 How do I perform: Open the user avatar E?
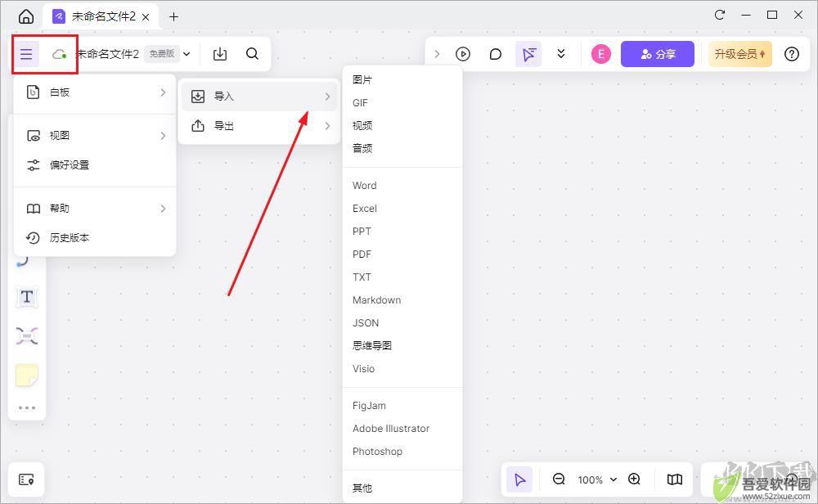pyautogui.click(x=601, y=54)
